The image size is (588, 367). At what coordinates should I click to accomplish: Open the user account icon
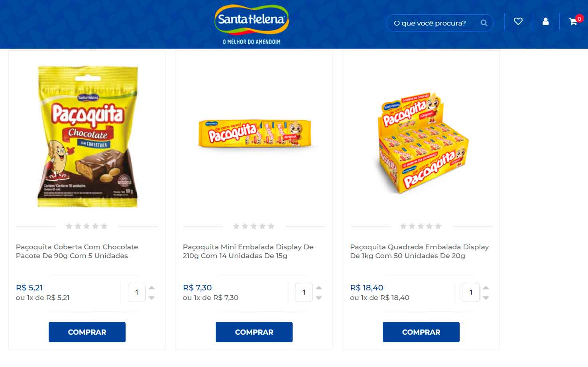(x=545, y=22)
